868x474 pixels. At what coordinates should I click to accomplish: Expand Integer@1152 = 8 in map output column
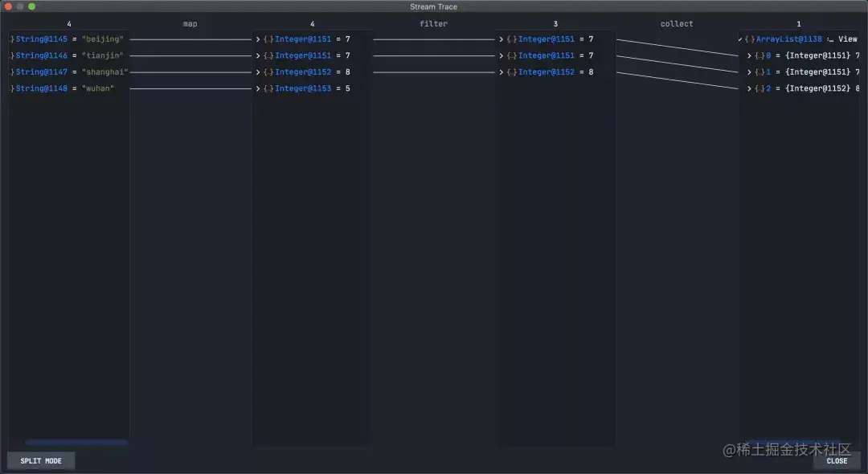tap(258, 72)
